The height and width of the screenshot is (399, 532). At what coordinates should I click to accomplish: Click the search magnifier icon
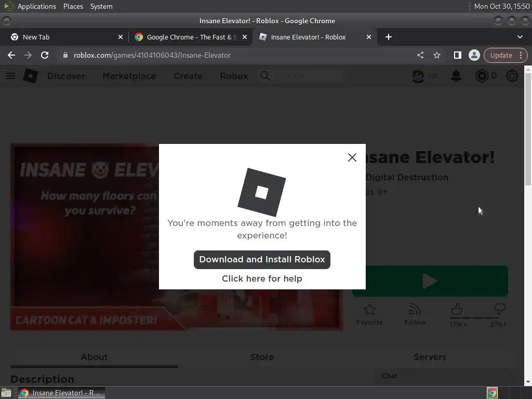pyautogui.click(x=264, y=76)
